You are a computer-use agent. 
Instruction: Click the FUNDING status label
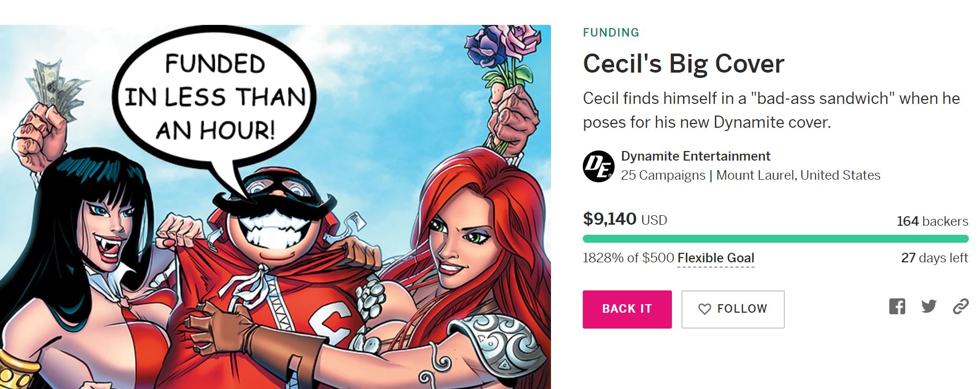click(x=611, y=33)
